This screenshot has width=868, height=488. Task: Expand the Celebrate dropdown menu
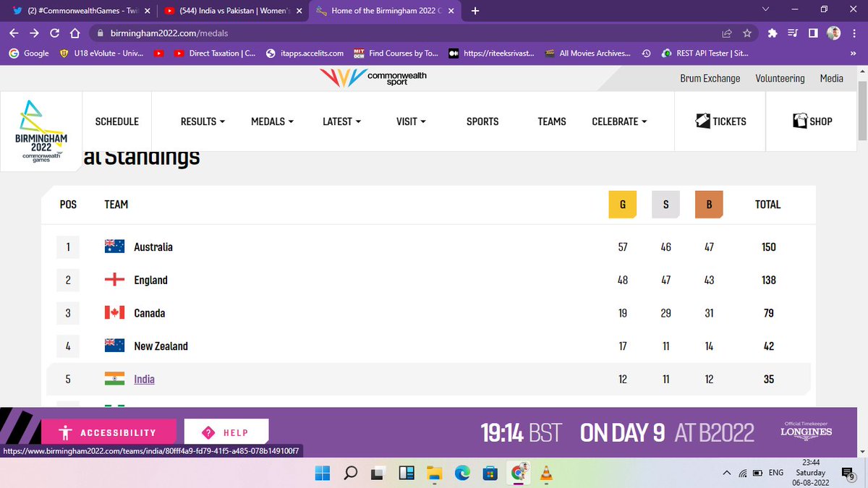[619, 121]
